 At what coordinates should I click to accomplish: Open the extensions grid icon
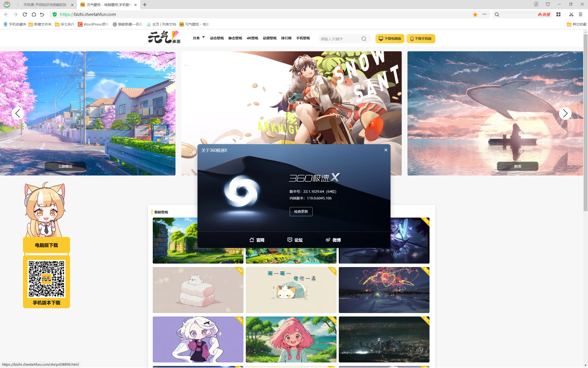click(558, 14)
